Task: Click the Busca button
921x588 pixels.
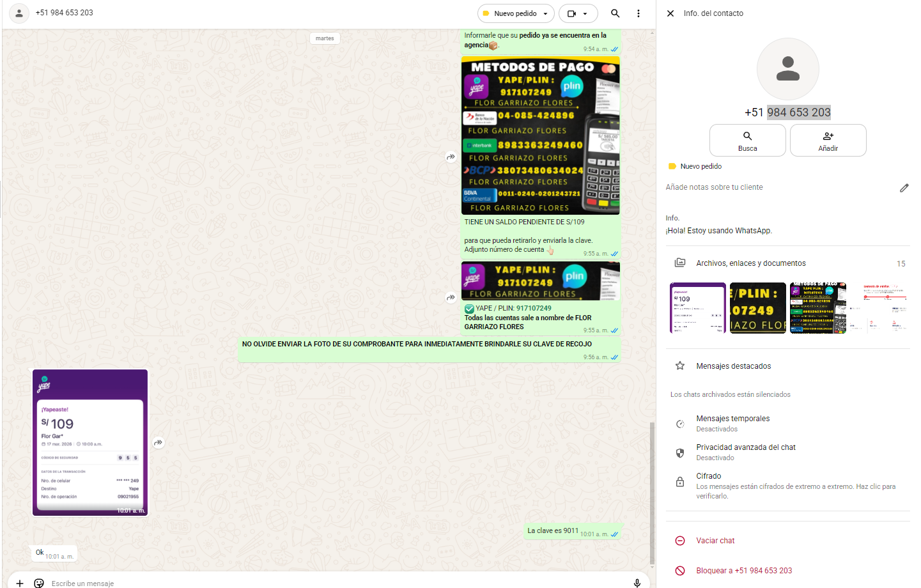Action: [x=747, y=141]
